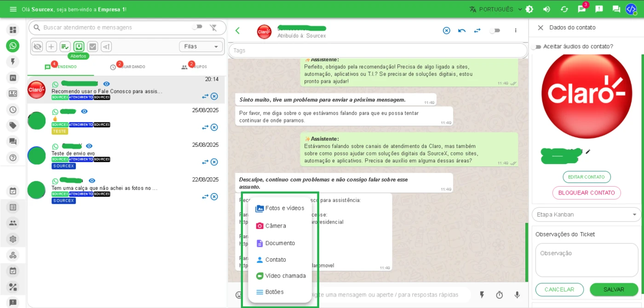
Task: Close the 'Tem uma calça' ticket
Action: pos(214,197)
